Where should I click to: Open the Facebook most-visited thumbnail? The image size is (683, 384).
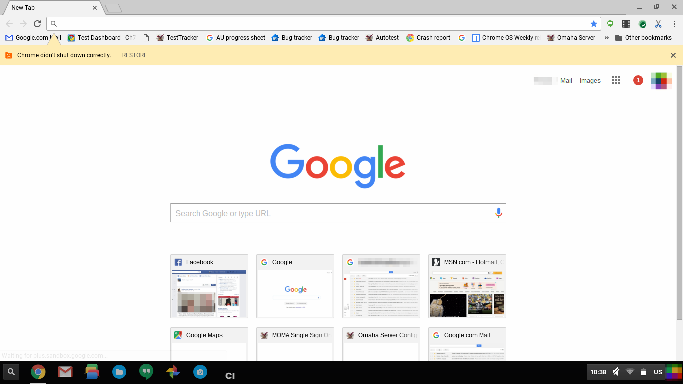coord(209,286)
